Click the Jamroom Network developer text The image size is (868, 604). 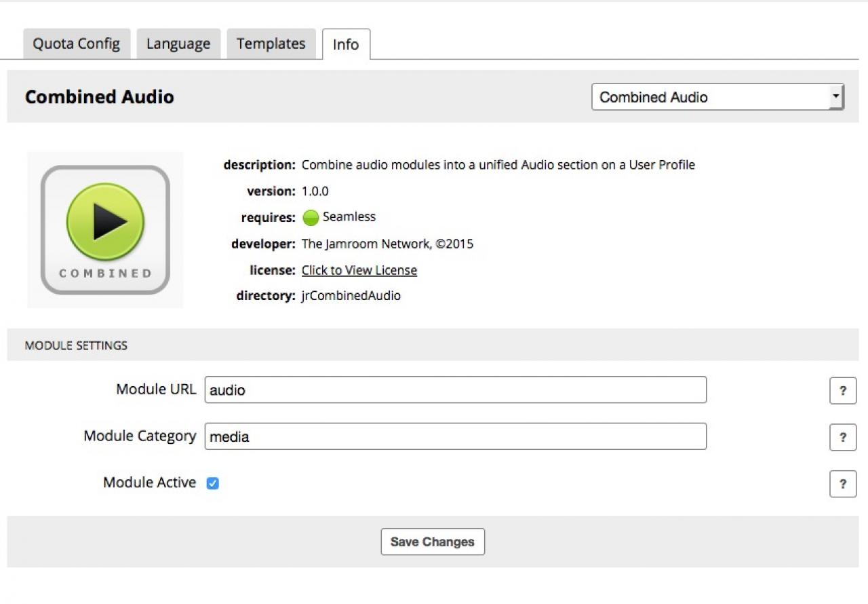tap(387, 244)
